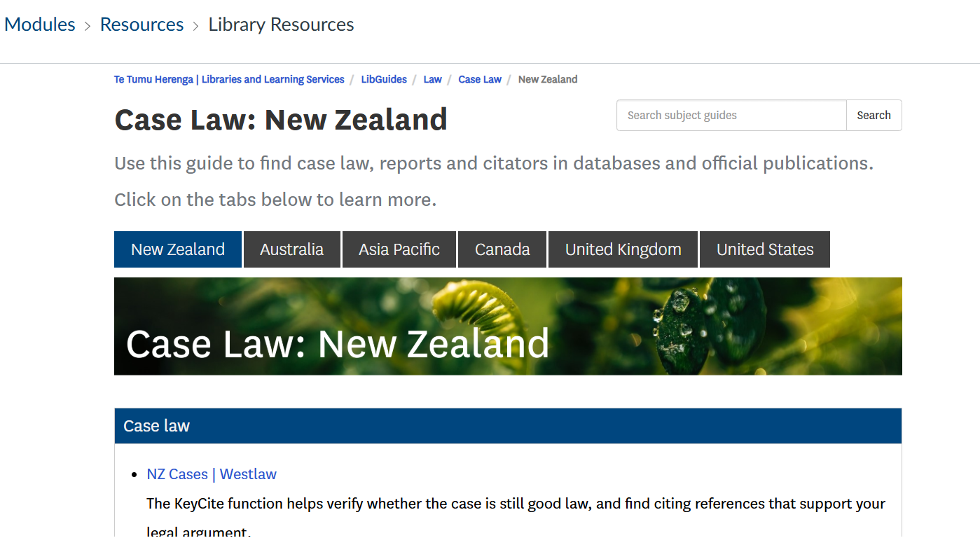Open the Resources breadcrumb link
980x538 pixels.
142,25
